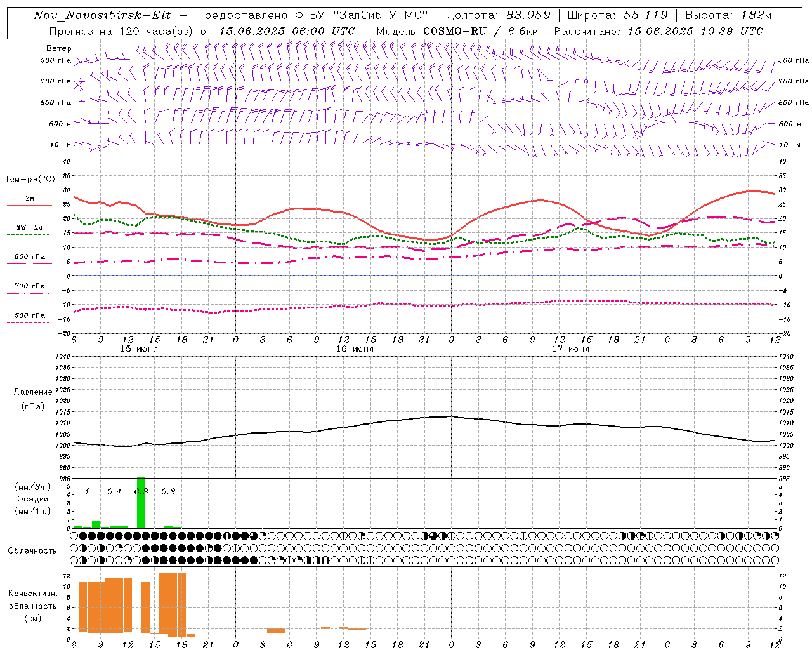Click the "Прогноз на 120 часа(ов)" text
This screenshot has width=812, height=650.
[x=122, y=31]
